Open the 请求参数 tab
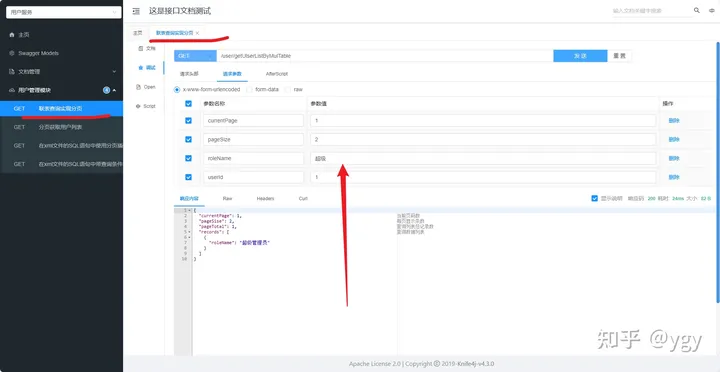Viewport: 720px width, 372px height. [232, 74]
